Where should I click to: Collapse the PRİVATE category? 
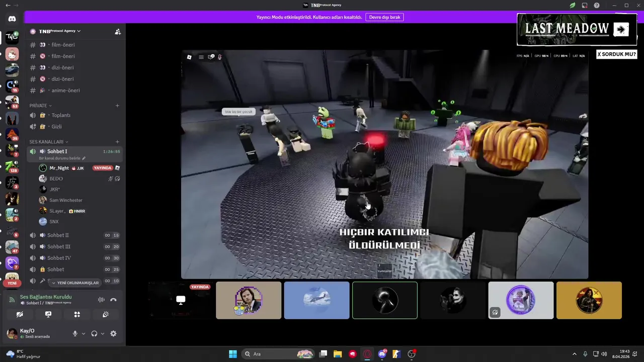tap(40, 106)
